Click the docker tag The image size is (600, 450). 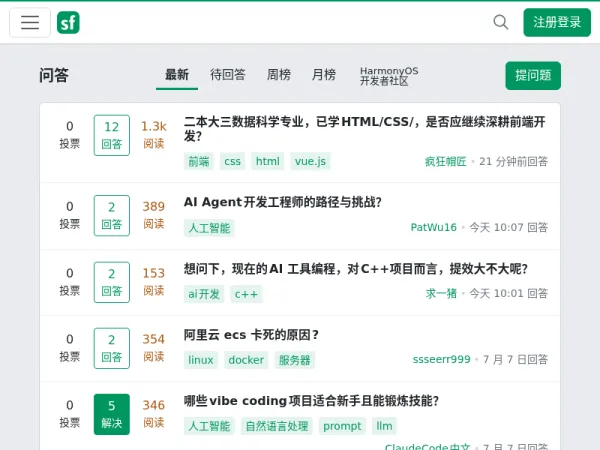tap(246, 360)
